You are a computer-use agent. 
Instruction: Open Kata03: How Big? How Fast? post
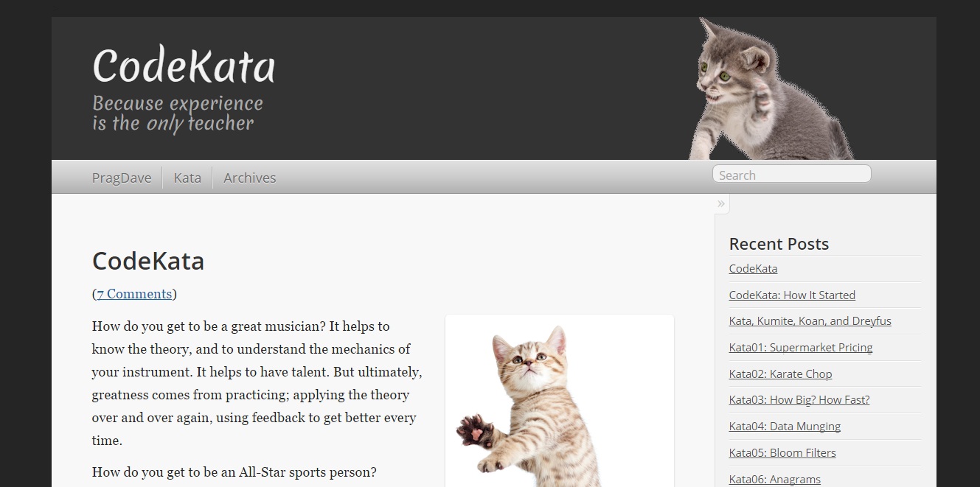pyautogui.click(x=799, y=400)
